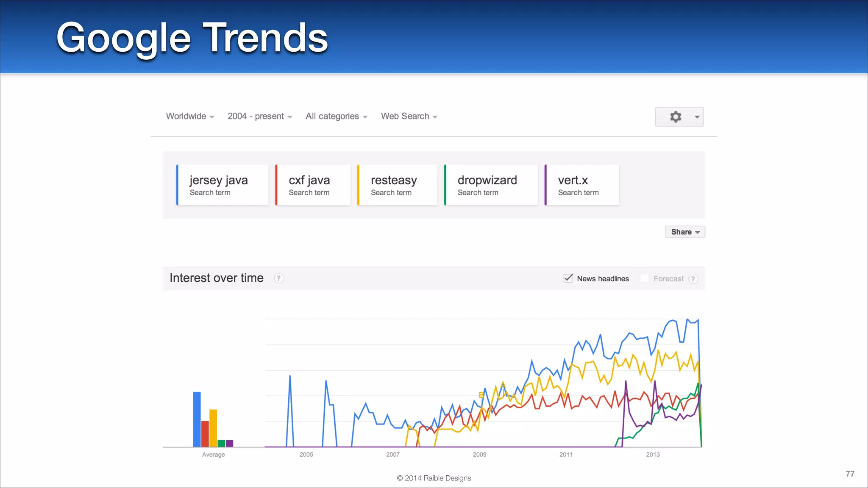Screen dimensions: 868x488
Task: Select the resteasy search term card
Action: point(398,185)
